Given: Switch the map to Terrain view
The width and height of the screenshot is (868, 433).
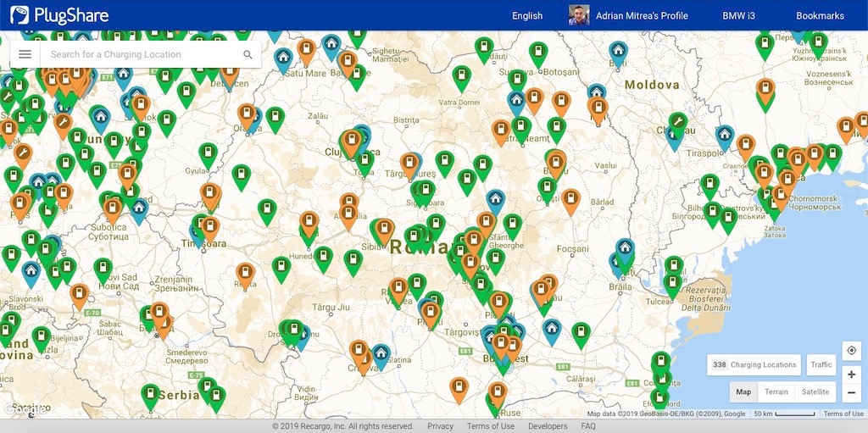Looking at the screenshot, I should (x=776, y=391).
